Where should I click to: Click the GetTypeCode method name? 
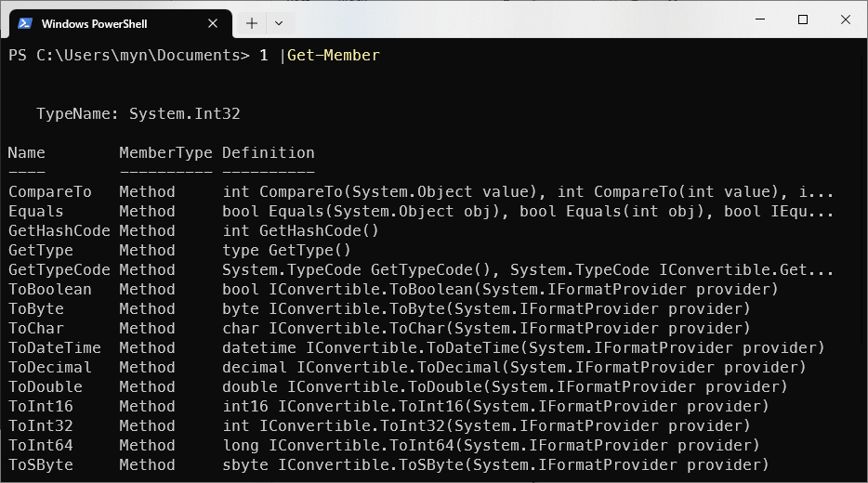[x=59, y=270]
